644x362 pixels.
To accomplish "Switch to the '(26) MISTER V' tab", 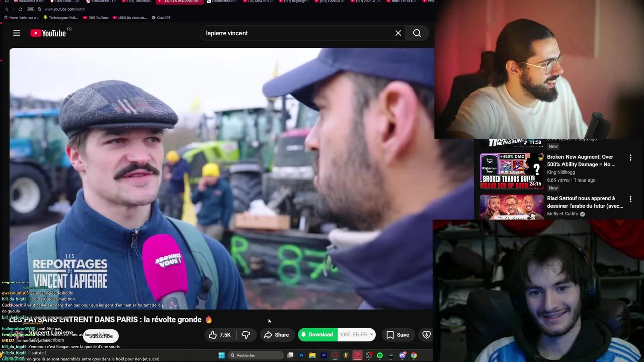I will coord(257,2).
